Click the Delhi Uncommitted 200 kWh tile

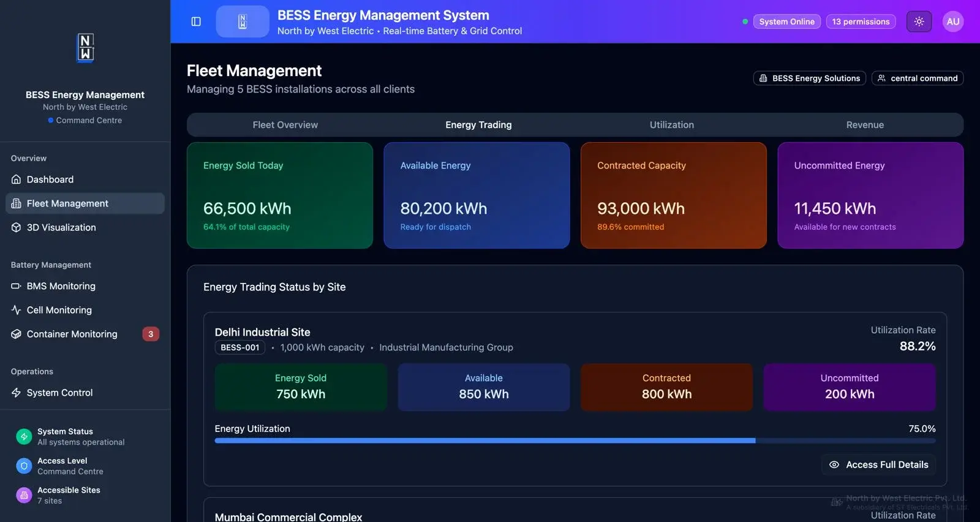pyautogui.click(x=850, y=387)
